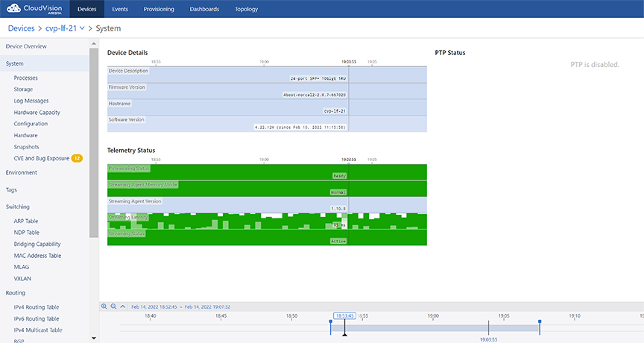
Task: Open Processes under System
Action: click(26, 78)
